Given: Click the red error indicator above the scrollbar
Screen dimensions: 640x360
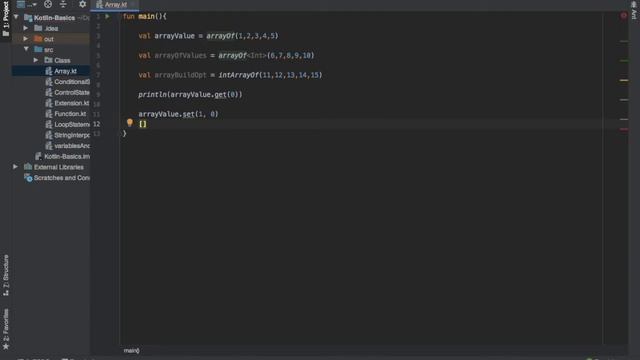Looking at the screenshot, I should coord(624,16).
